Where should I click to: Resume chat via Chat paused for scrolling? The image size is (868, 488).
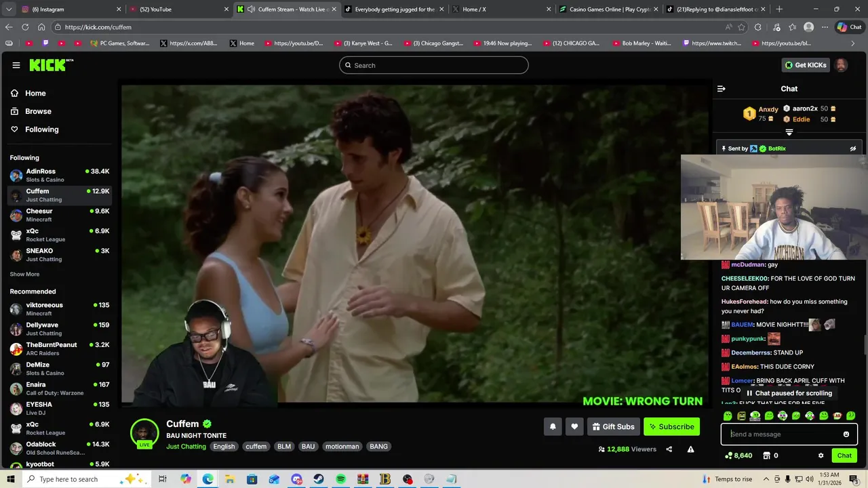pyautogui.click(x=789, y=393)
